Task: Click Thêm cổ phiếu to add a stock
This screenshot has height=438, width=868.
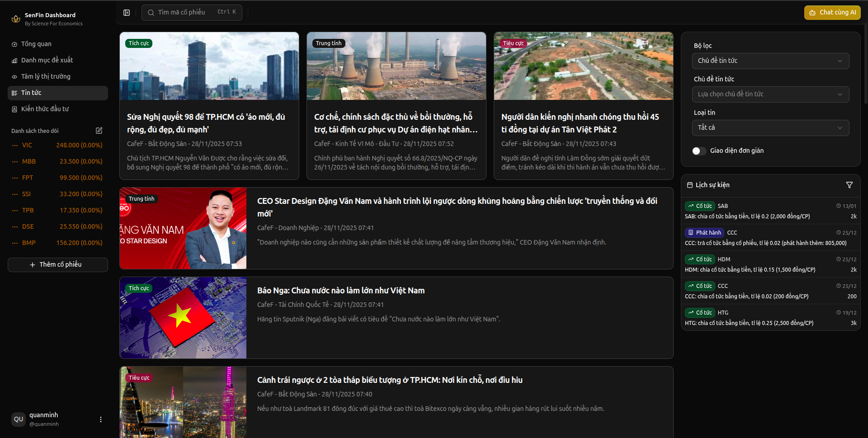Action: (x=57, y=264)
